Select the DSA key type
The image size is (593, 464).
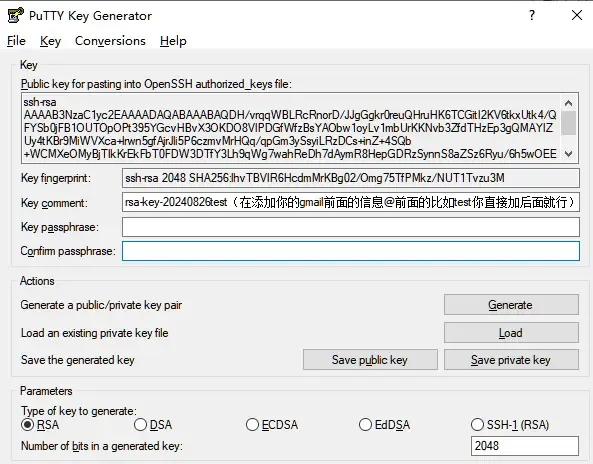point(153,425)
